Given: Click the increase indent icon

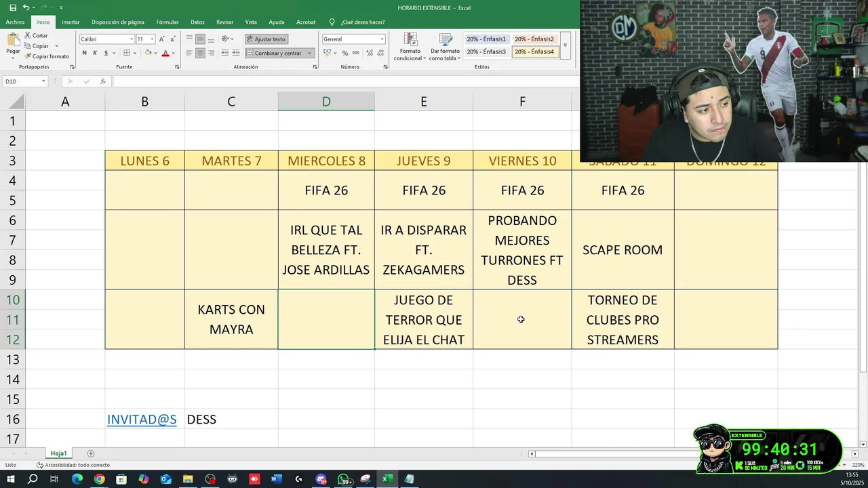Looking at the screenshot, I should point(235,53).
